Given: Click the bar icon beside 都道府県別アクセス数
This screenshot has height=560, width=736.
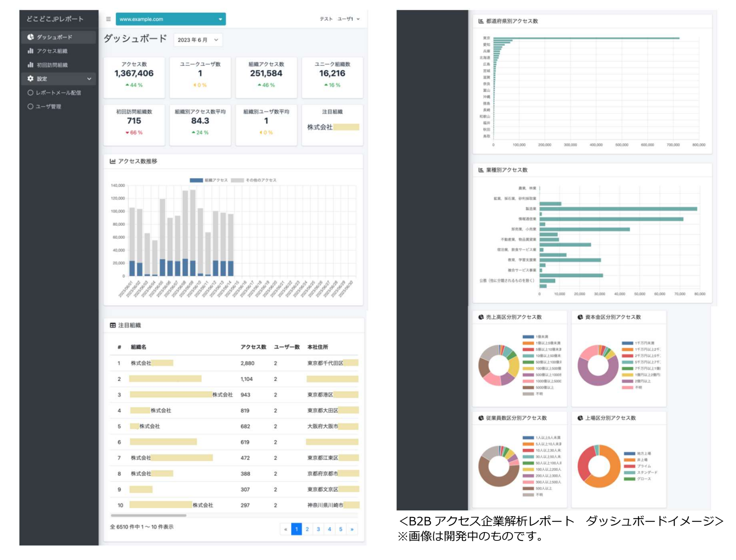Looking at the screenshot, I should [x=481, y=21].
